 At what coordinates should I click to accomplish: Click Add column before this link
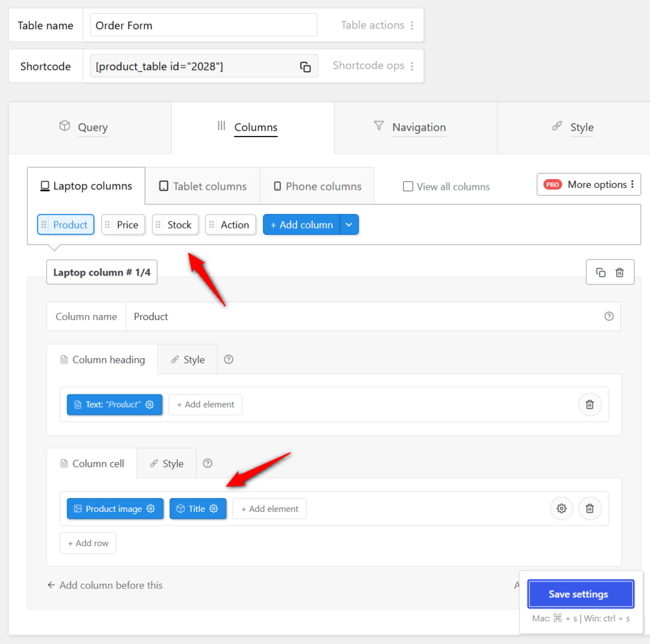(105, 585)
